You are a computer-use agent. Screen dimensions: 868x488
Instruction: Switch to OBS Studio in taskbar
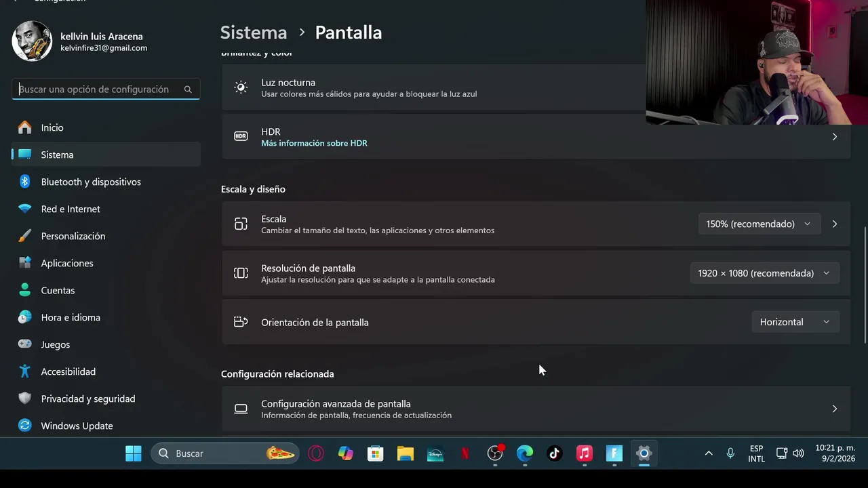tap(495, 453)
